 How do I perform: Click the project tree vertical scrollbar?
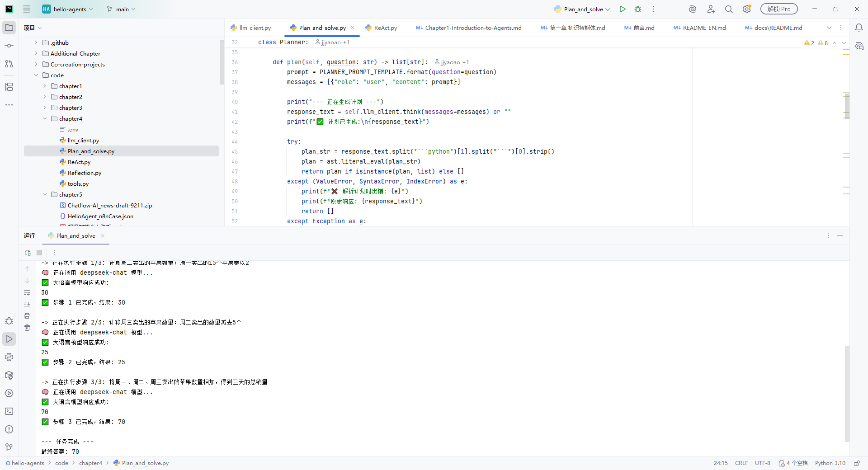click(222, 62)
